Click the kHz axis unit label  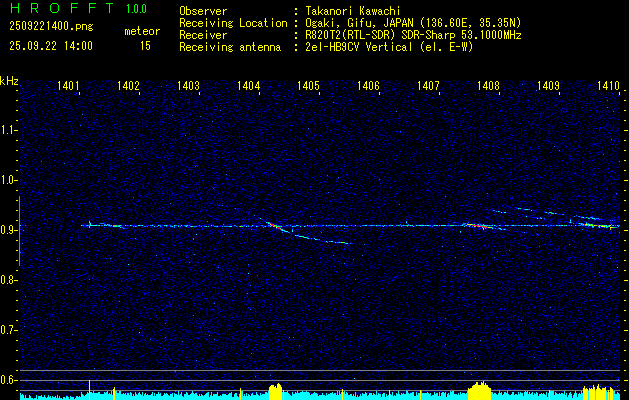9,81
